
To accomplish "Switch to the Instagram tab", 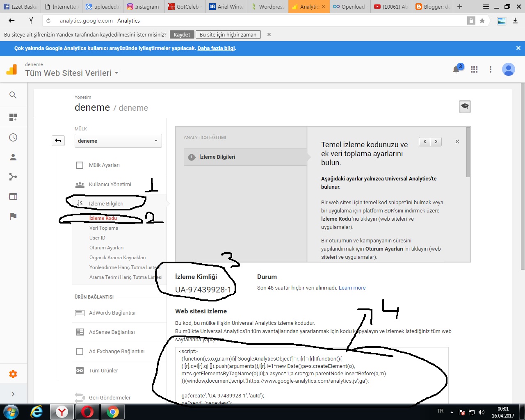I will pyautogui.click(x=144, y=7).
